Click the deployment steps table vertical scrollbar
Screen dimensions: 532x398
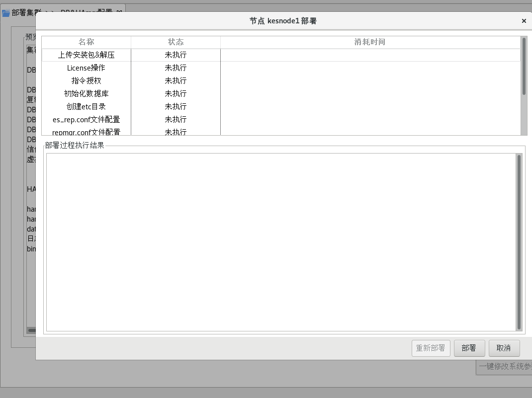click(524, 67)
